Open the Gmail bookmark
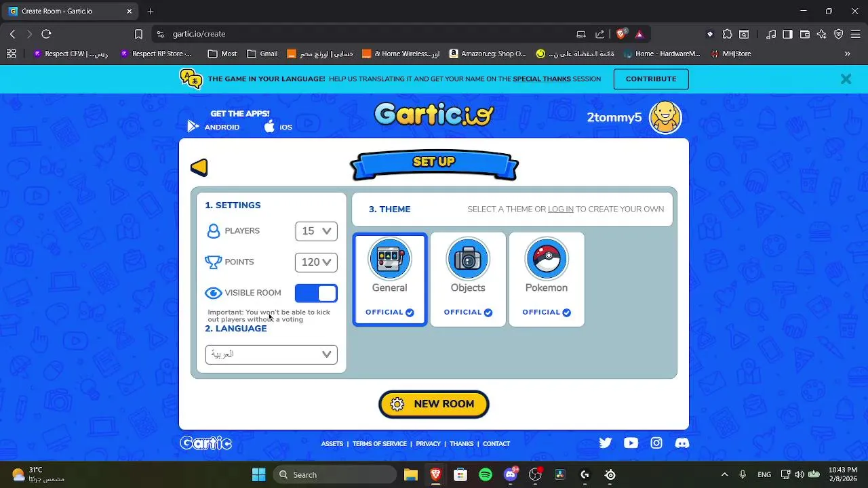 (262, 54)
